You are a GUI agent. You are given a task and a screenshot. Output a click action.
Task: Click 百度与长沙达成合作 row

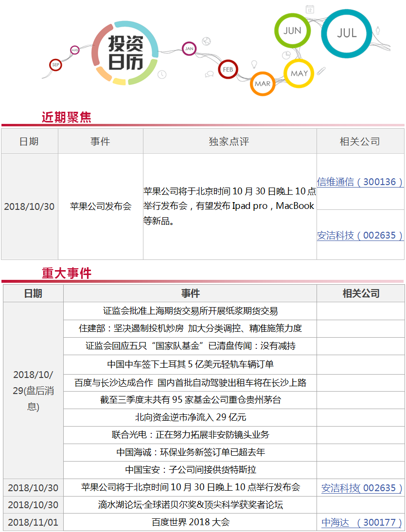[x=190, y=383]
